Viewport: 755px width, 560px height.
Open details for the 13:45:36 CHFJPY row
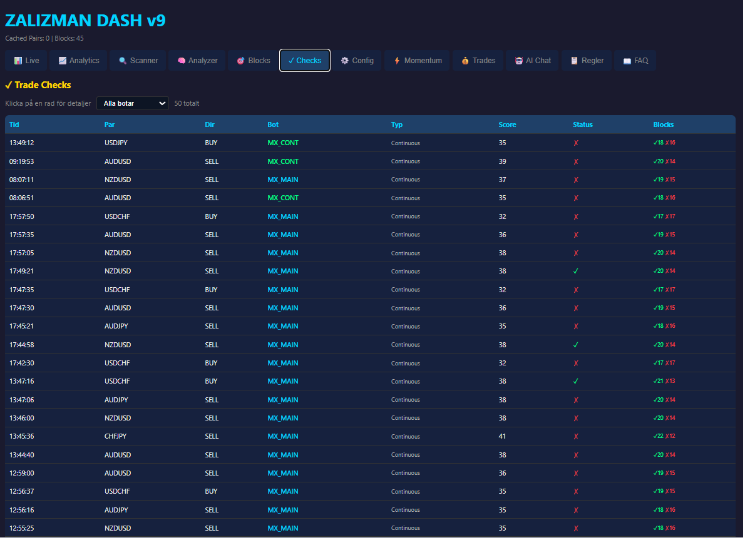click(x=118, y=436)
